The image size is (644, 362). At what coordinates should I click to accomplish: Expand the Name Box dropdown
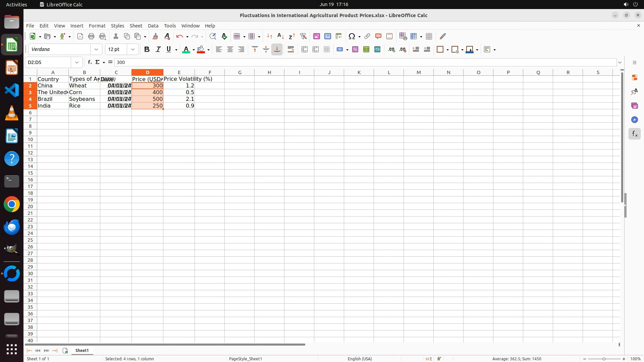click(77, 62)
